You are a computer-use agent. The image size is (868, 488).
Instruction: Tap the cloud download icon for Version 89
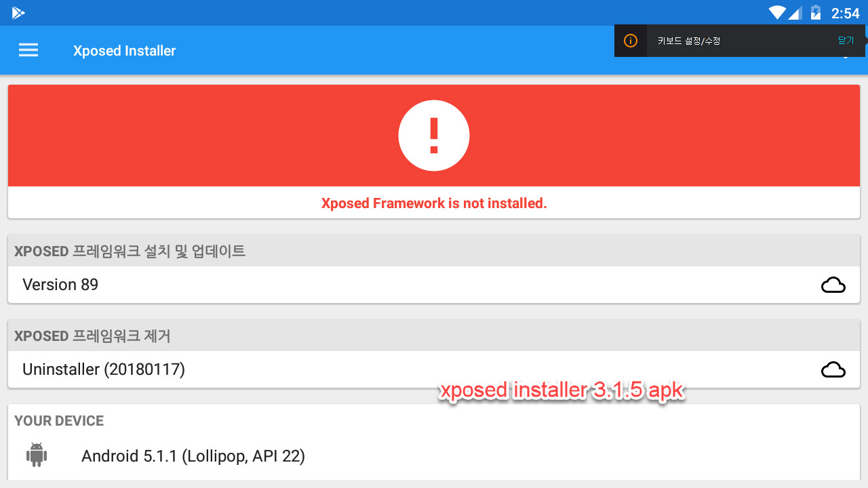click(x=833, y=285)
